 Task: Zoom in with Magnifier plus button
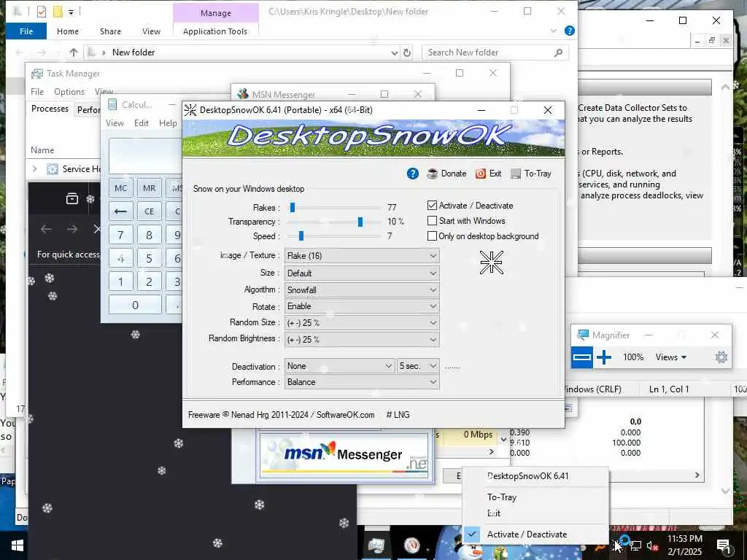pos(603,357)
